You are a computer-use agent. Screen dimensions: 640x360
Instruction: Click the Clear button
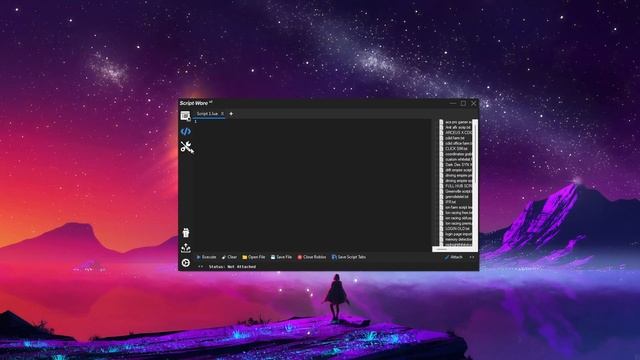(229, 257)
